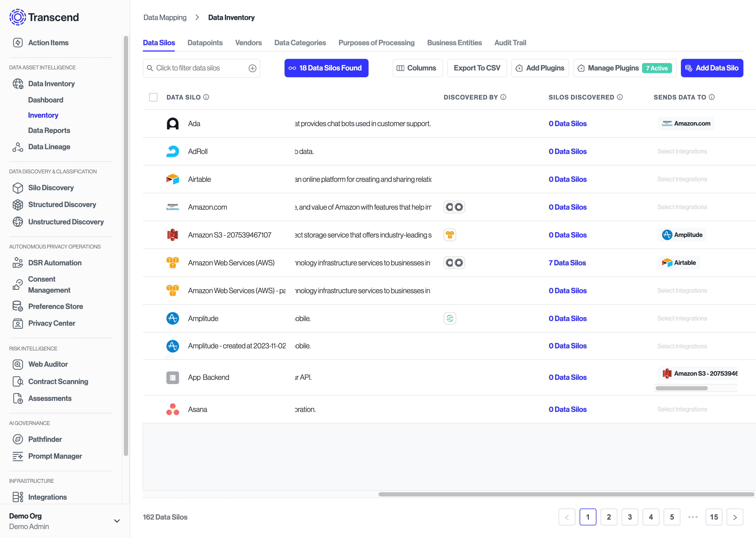Click the filter data silos search field
The image size is (756, 538).
[199, 68]
